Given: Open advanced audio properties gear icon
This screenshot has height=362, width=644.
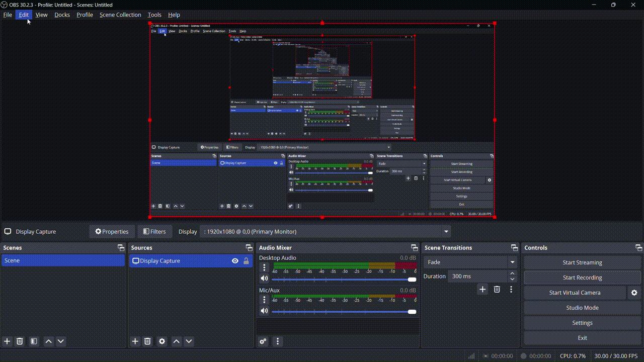Looking at the screenshot, I should click(x=263, y=341).
